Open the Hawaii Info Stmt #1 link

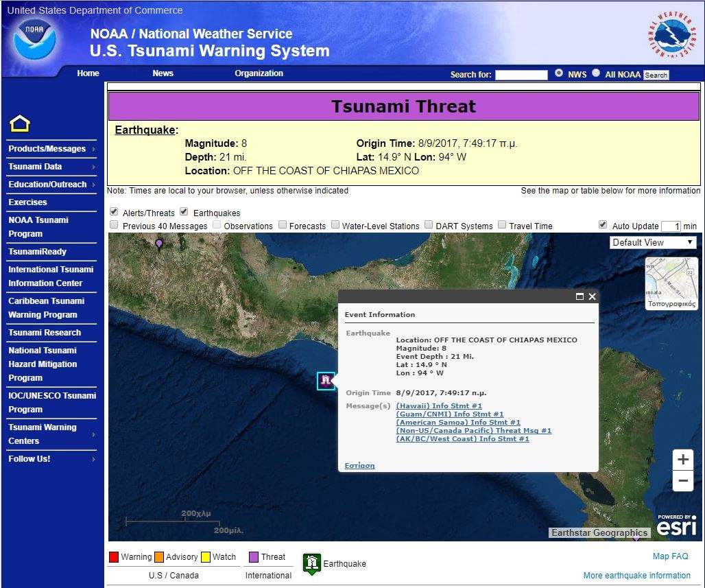click(439, 406)
